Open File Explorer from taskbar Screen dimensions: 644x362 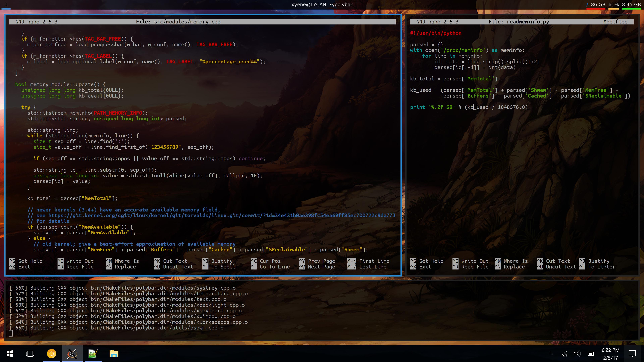click(x=114, y=353)
